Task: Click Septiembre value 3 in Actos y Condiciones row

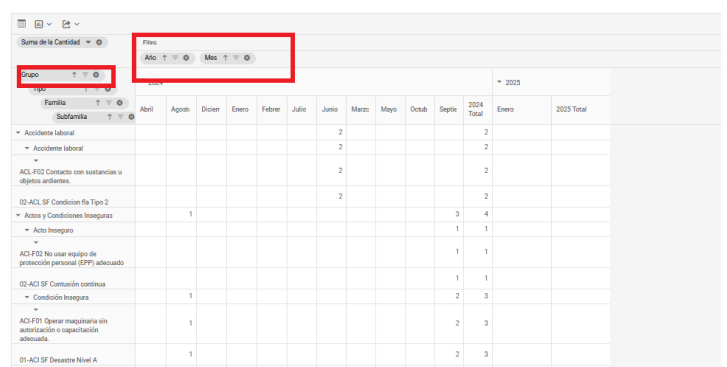Action: [457, 214]
